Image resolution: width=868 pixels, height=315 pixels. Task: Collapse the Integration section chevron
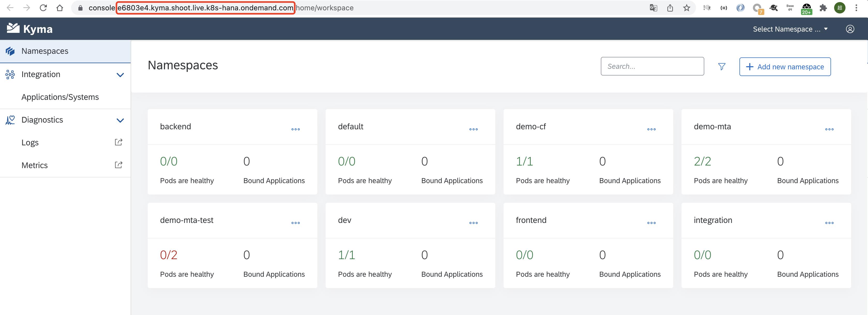click(120, 75)
